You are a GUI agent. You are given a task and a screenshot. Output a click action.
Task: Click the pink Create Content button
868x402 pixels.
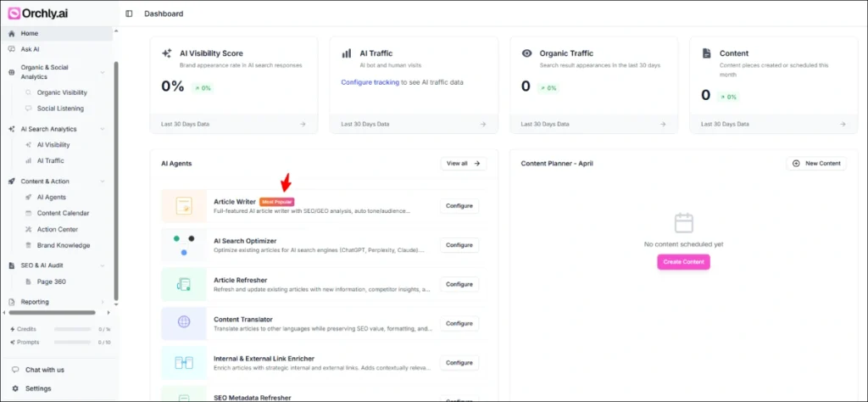[684, 262]
